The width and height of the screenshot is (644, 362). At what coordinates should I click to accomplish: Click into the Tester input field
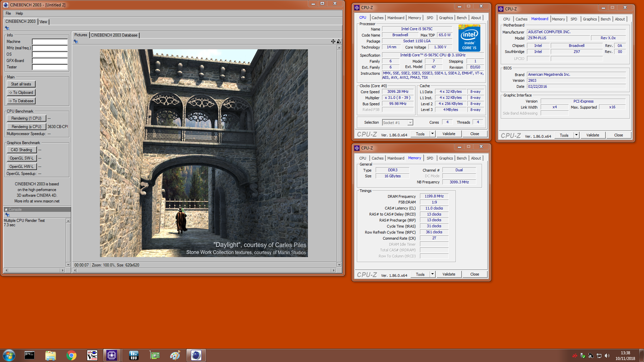click(x=50, y=67)
